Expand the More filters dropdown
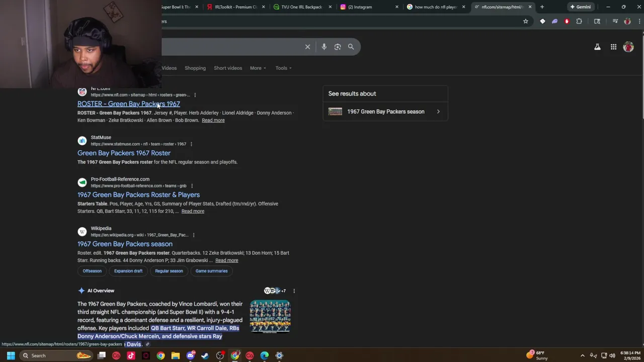644x362 pixels. point(258,68)
